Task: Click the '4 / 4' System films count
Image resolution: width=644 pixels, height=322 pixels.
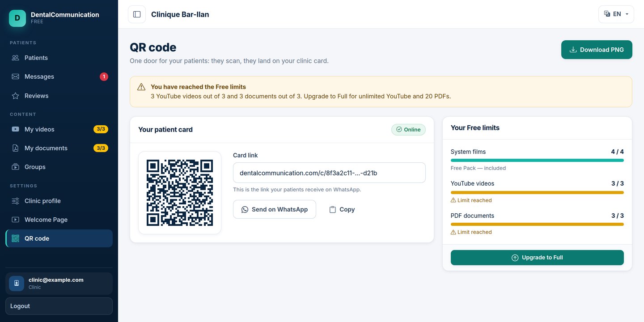Action: point(617,152)
